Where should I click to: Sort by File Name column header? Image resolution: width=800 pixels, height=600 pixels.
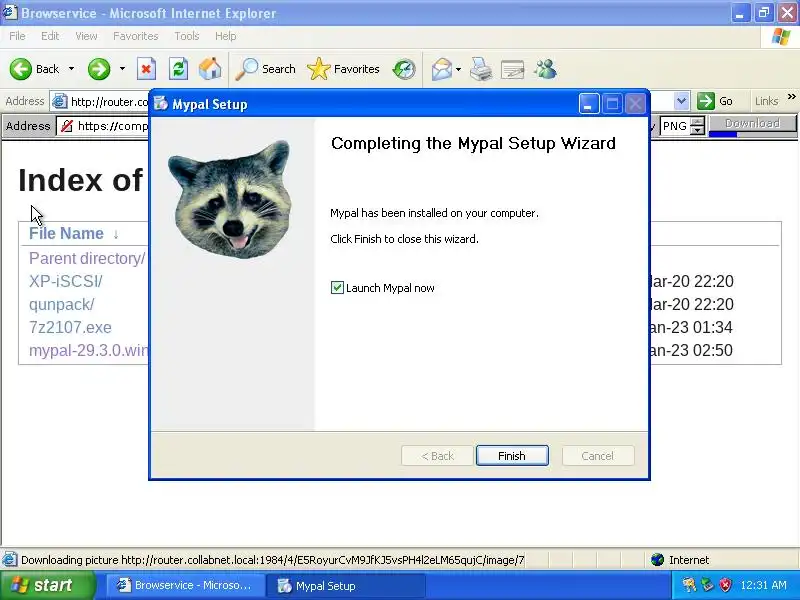coord(66,234)
